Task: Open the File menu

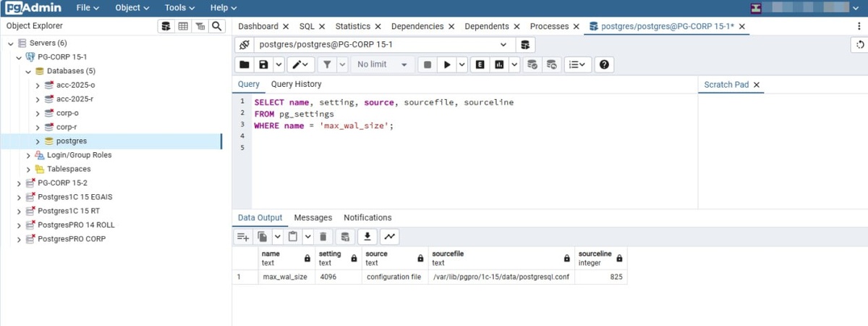Action: pos(88,8)
